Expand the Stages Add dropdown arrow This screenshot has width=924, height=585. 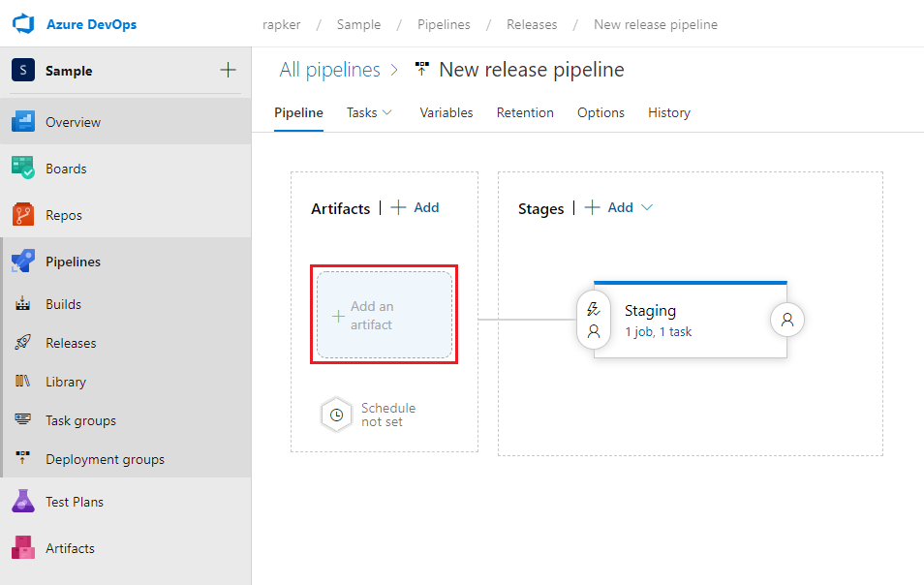646,207
